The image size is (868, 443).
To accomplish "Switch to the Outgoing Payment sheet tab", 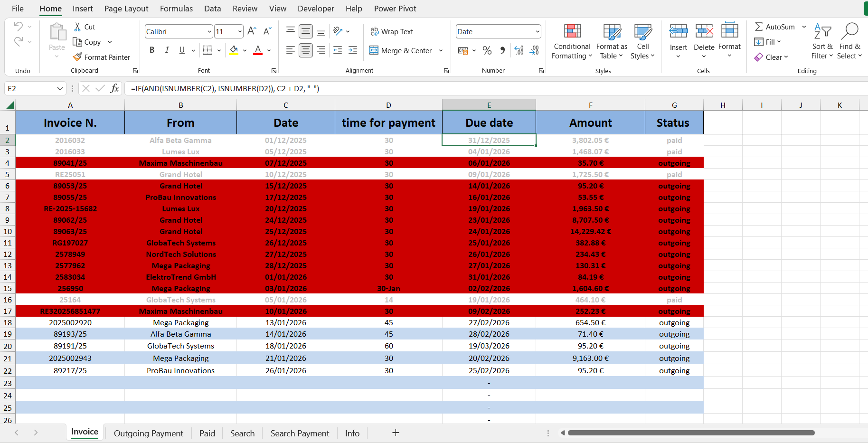I will [x=148, y=433].
